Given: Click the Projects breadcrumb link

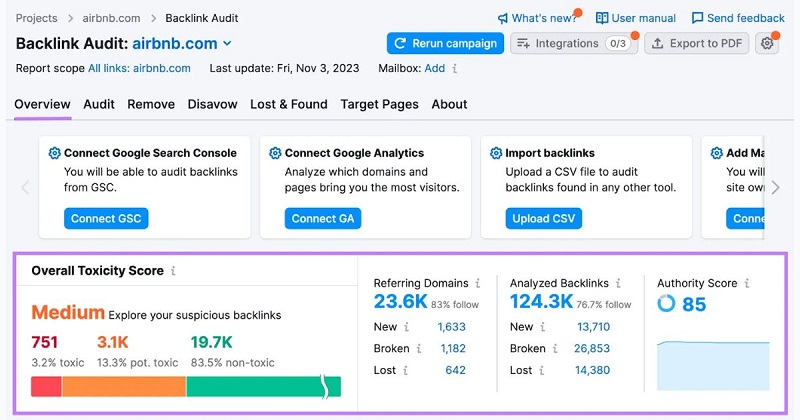Looking at the screenshot, I should click(37, 18).
